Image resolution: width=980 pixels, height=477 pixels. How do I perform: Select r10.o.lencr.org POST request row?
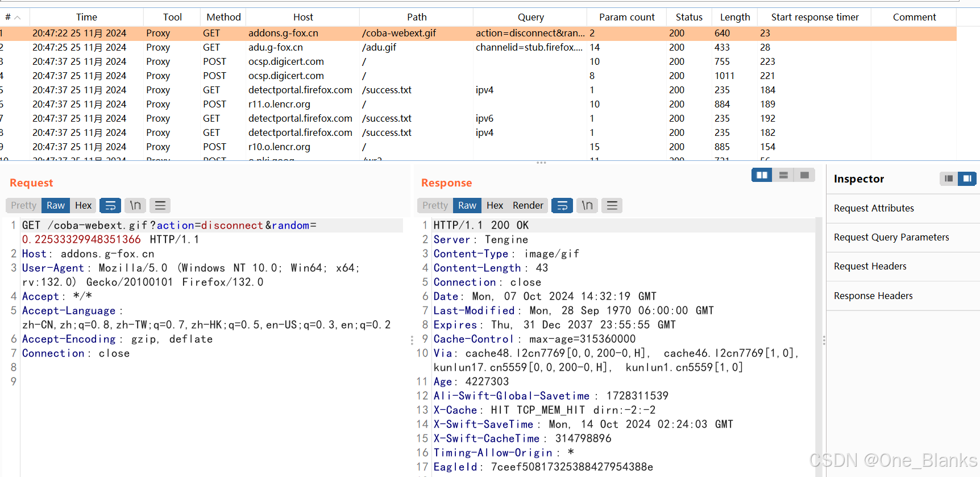coord(478,147)
